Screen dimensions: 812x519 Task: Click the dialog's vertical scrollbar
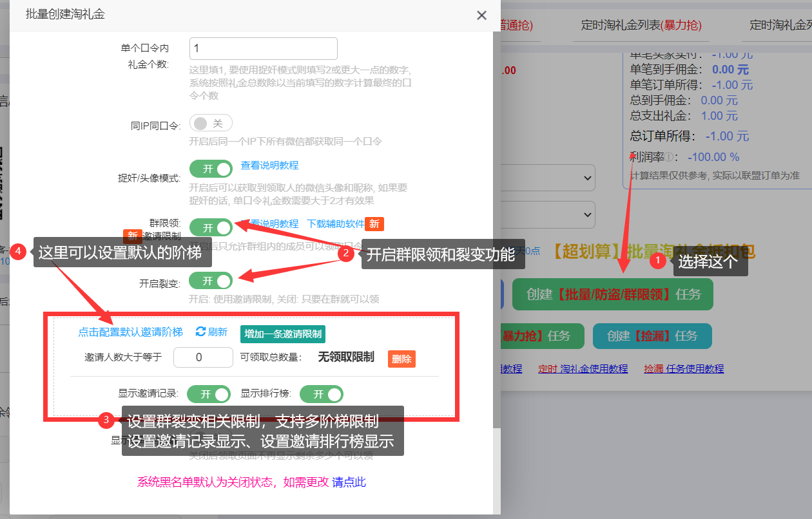tap(496, 229)
